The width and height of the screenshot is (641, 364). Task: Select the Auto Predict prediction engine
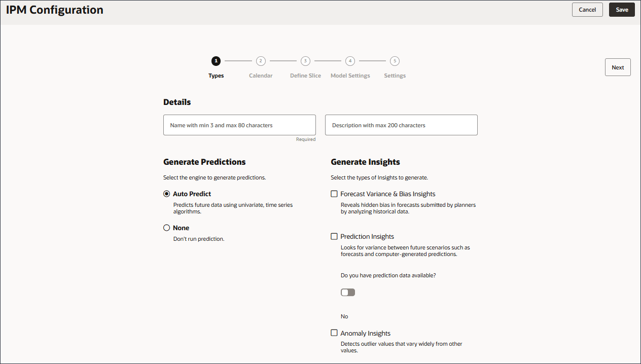[167, 194]
